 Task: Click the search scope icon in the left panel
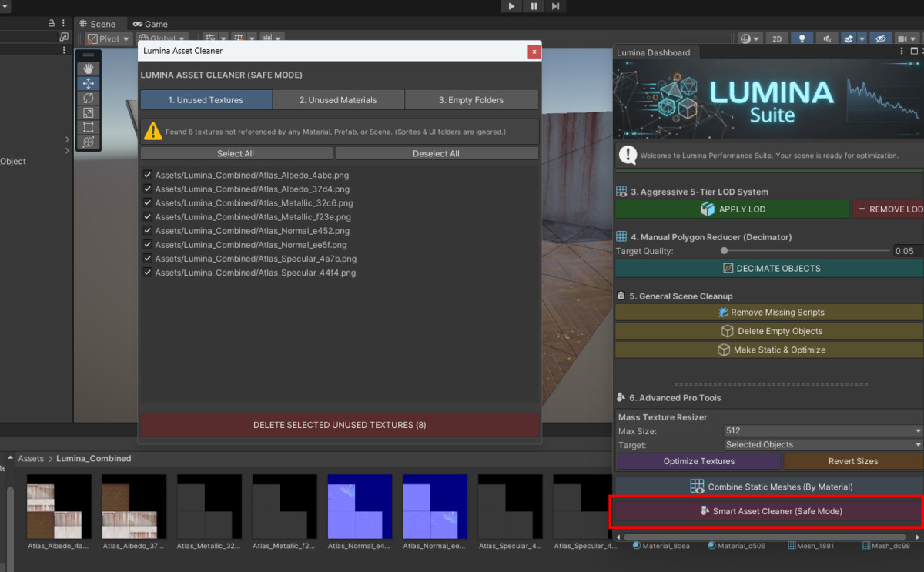(x=64, y=36)
